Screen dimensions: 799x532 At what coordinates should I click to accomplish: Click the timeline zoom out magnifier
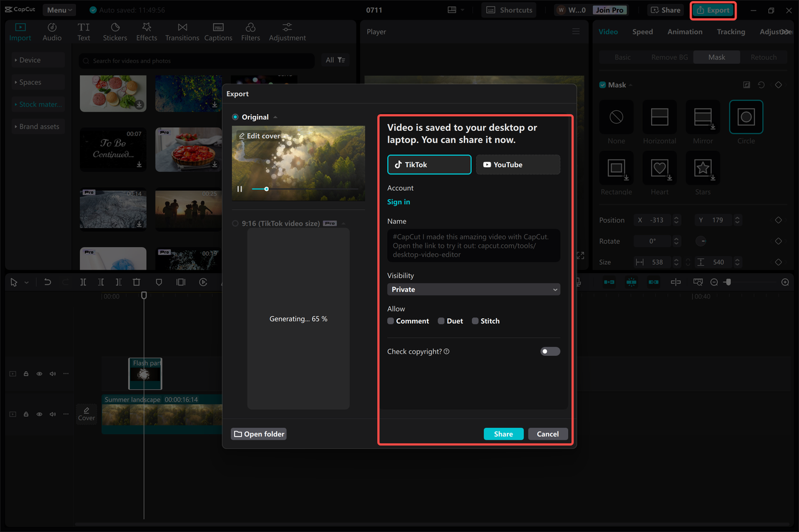pyautogui.click(x=715, y=283)
